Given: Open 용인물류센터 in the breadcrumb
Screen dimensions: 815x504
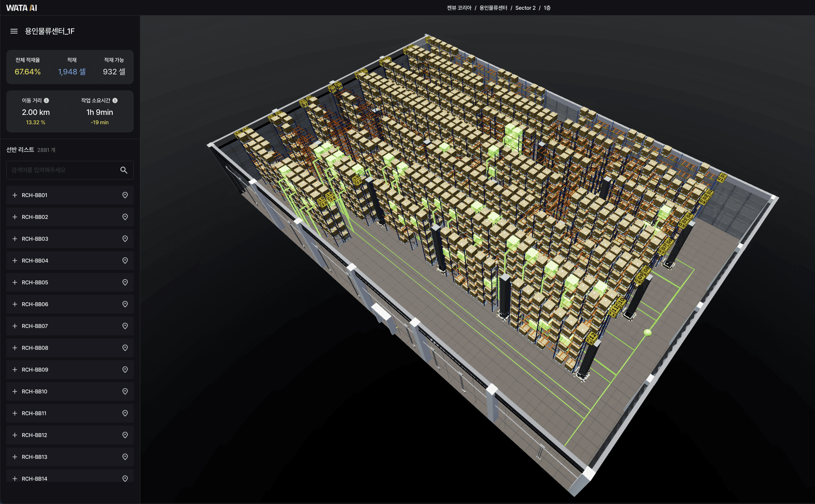Looking at the screenshot, I should [493, 8].
